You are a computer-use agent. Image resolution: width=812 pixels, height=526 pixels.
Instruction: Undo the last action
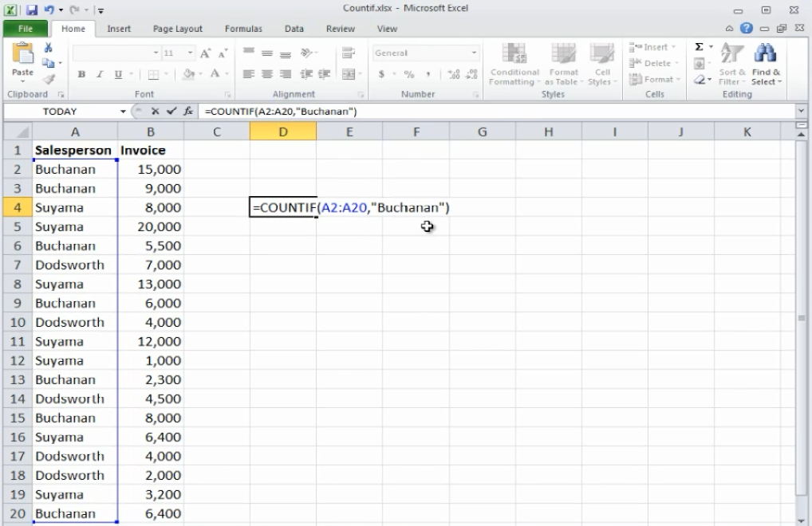point(48,10)
